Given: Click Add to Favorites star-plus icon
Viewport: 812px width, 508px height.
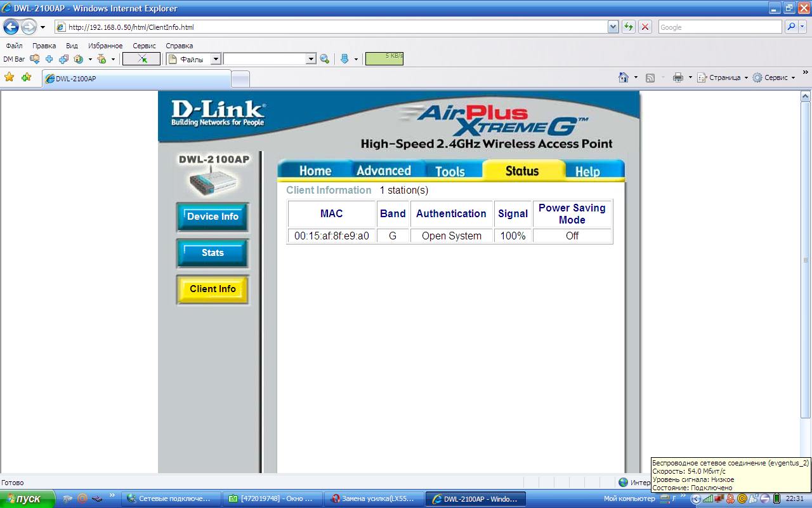Looking at the screenshot, I should point(26,77).
